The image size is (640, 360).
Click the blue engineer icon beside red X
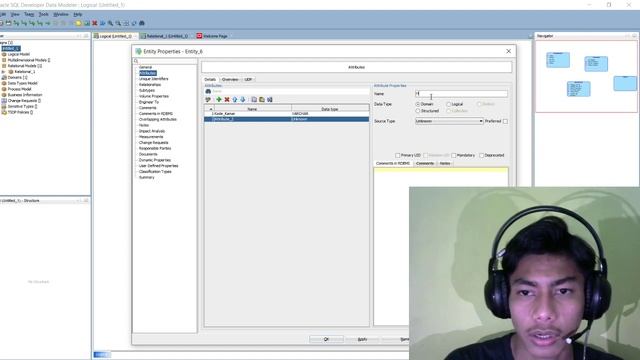click(x=102, y=23)
